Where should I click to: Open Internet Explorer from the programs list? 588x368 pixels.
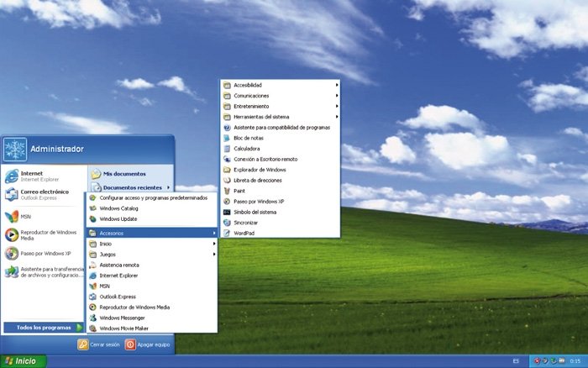coord(152,276)
